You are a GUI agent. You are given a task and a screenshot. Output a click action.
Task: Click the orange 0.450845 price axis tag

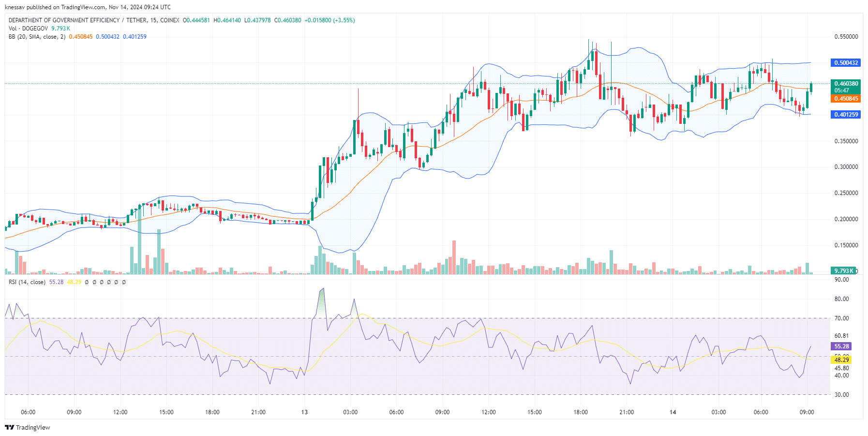[x=846, y=99]
